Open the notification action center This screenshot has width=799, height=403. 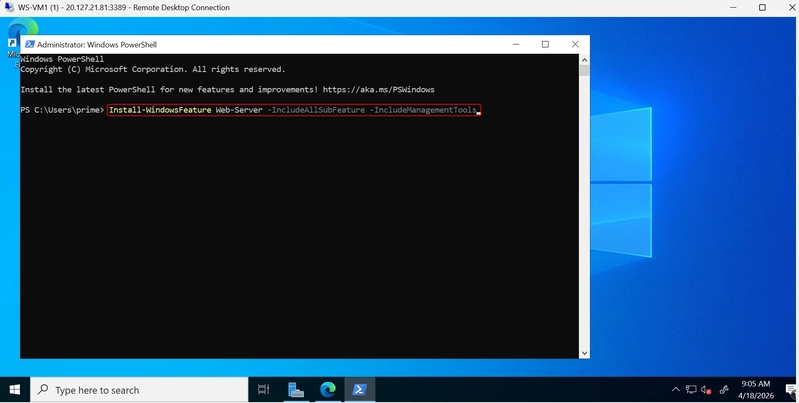791,390
